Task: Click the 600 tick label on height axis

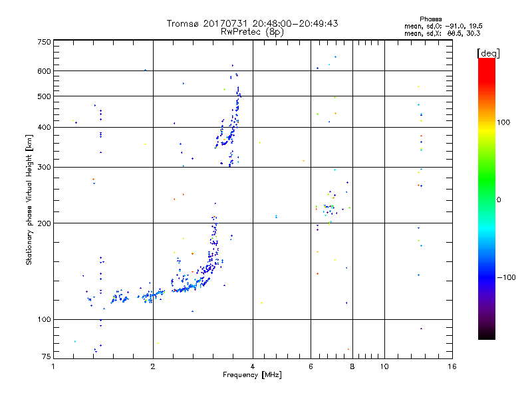Action: [x=45, y=71]
